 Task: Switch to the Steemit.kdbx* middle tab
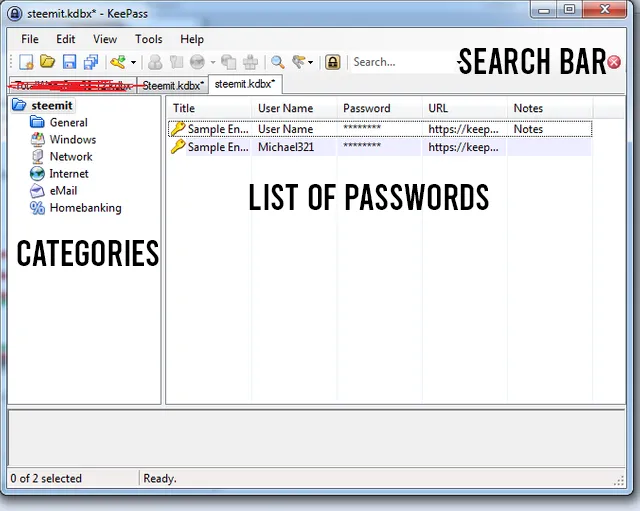coord(173,86)
